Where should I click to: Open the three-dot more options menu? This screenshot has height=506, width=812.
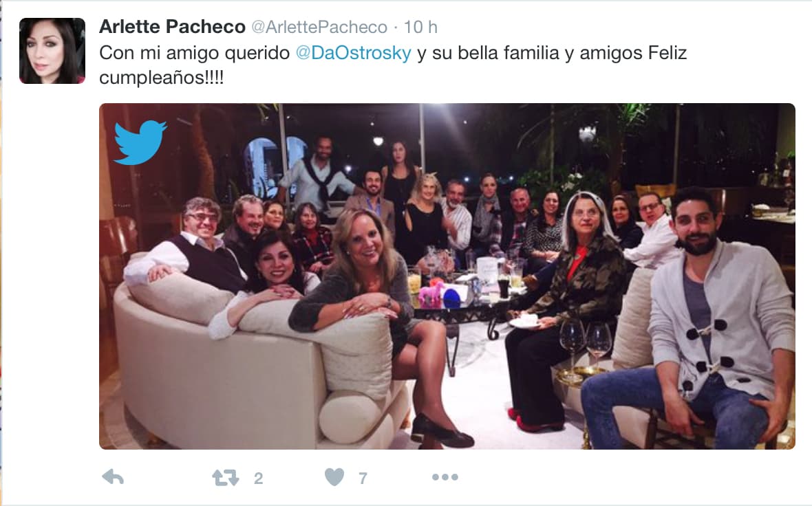[x=445, y=477]
